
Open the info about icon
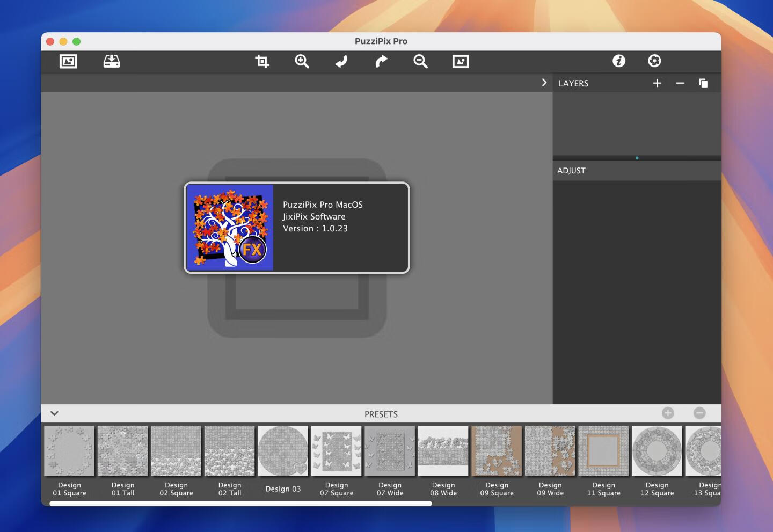[619, 61]
